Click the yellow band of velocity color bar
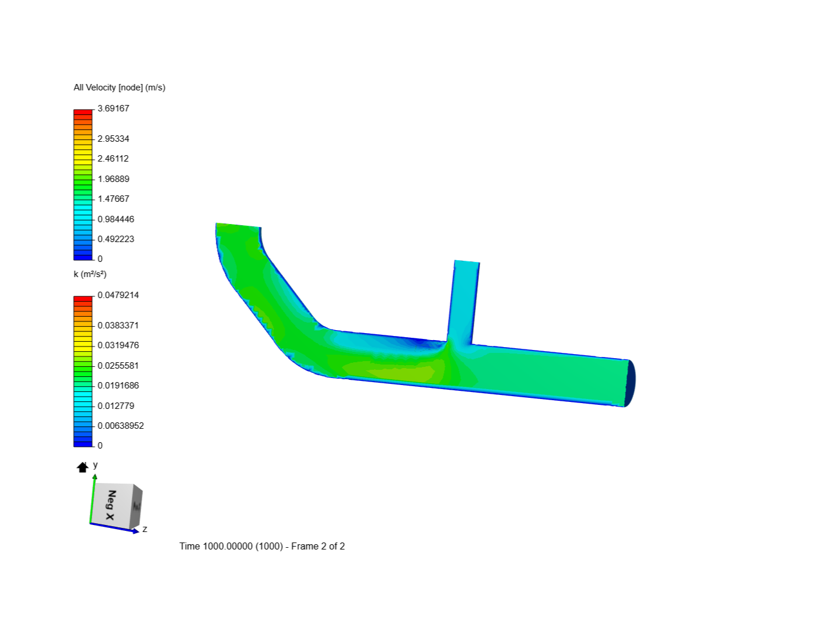Screen dimensions: 840x630 tap(83, 156)
